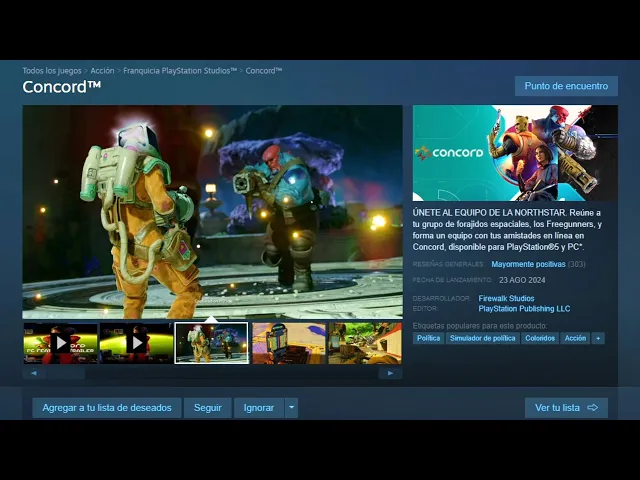This screenshot has width=640, height=480.
Task: Click the 'Concord™' breadcrumb link
Action: (x=264, y=71)
